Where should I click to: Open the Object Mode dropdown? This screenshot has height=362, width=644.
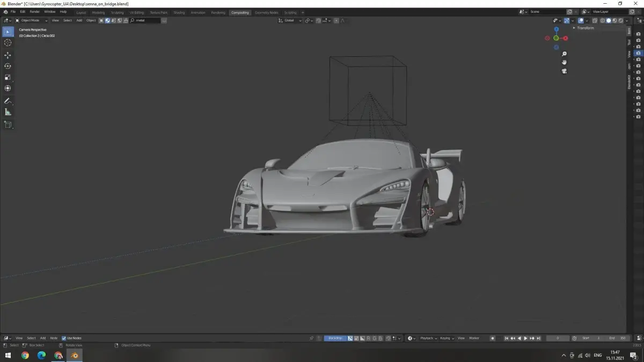pos(31,20)
